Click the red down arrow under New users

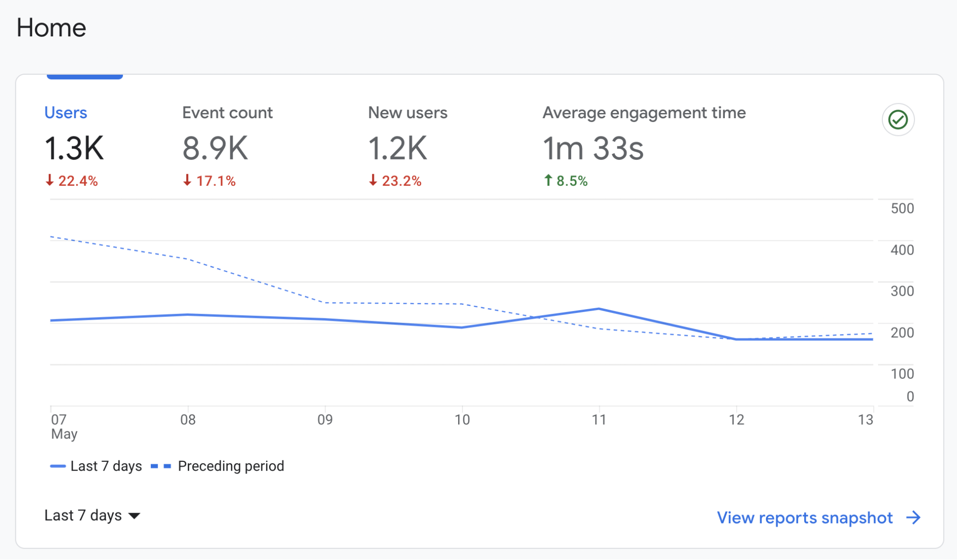tap(373, 181)
